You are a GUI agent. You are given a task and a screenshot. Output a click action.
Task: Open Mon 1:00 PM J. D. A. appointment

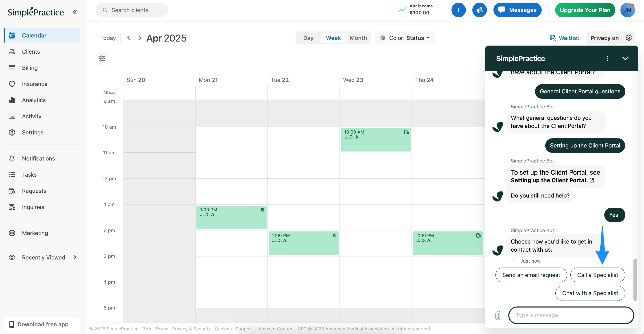pos(231,217)
